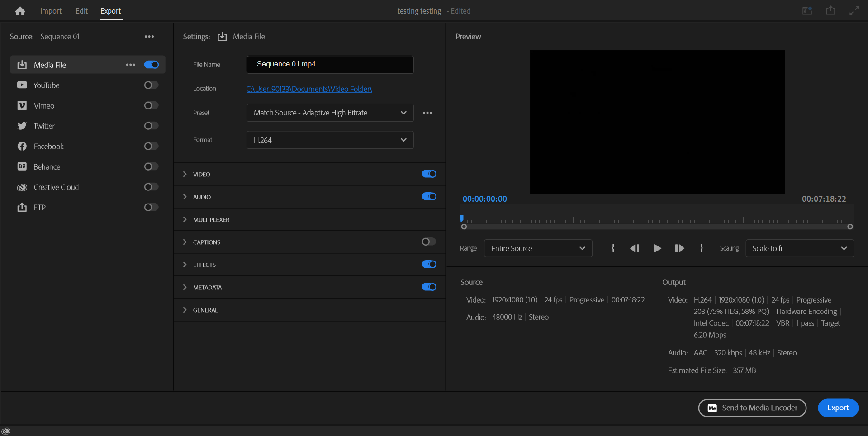Open the Preset dropdown

pyautogui.click(x=330, y=113)
